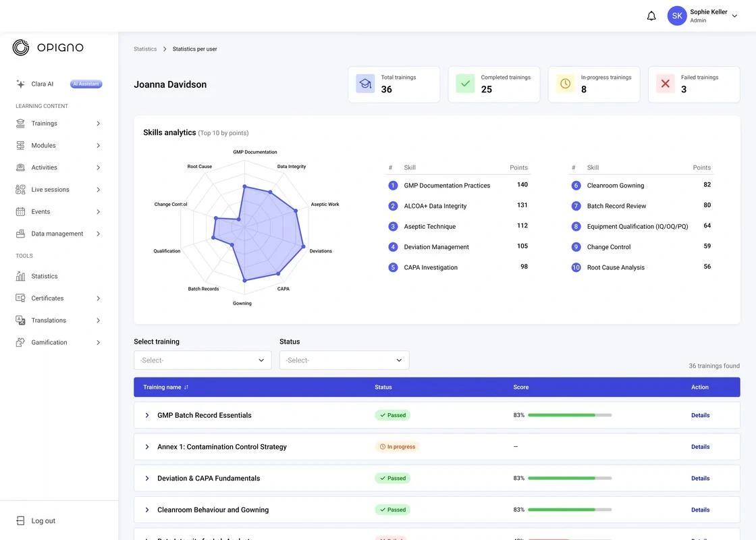Viewport: 756px width, 540px height.
Task: Expand the Gamification menu chevron
Action: pyautogui.click(x=99, y=342)
